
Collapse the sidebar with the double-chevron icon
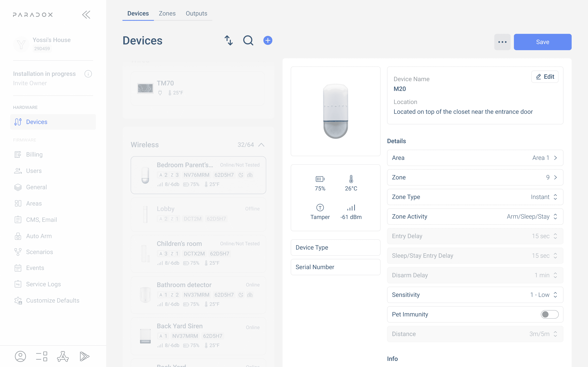point(86,15)
